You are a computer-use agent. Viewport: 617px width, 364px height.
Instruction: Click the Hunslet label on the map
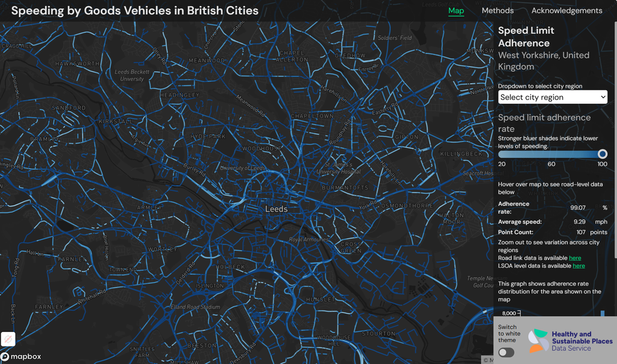[x=321, y=300]
